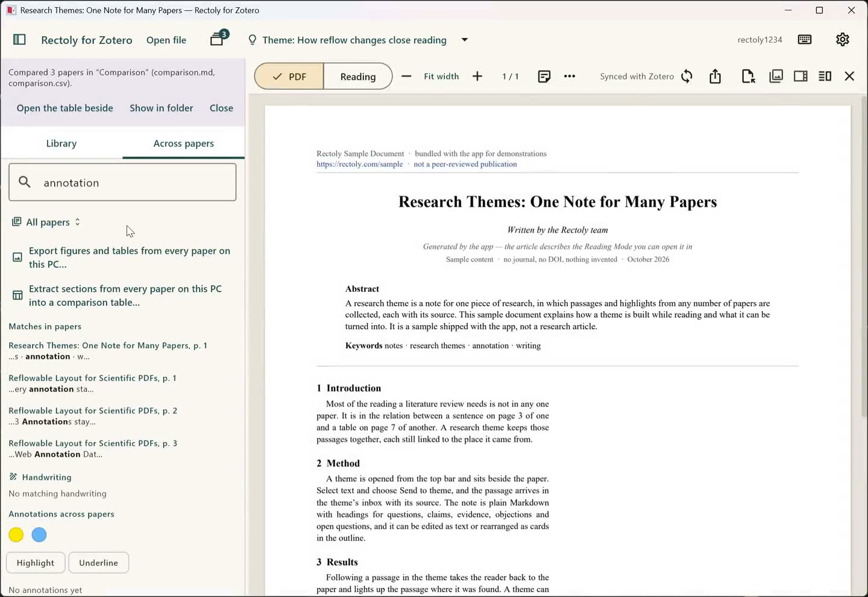868x597 pixels.
Task: Toggle the Highlight annotation filter
Action: pos(36,563)
